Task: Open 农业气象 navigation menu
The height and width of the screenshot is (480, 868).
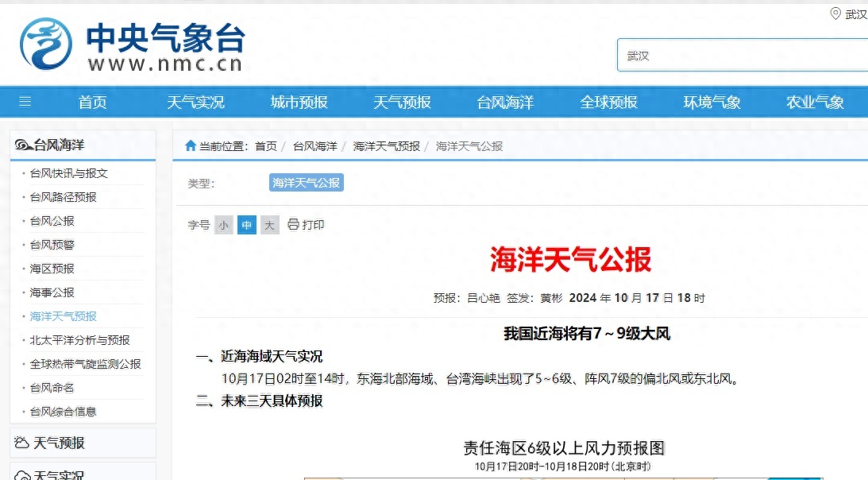Action: pos(816,102)
